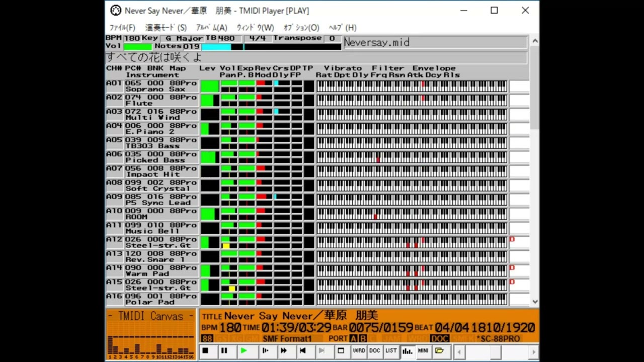This screenshot has height=362, width=644.
Task: Click the *SC-88PRO device label
Action: 498,339
